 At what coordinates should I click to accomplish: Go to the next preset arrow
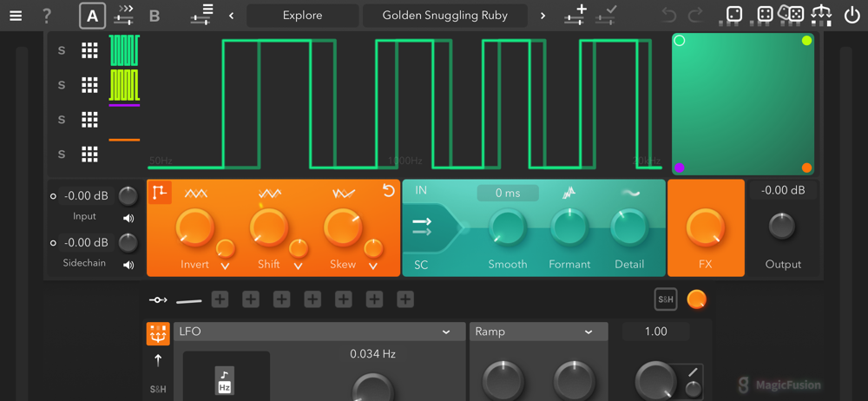(x=542, y=16)
